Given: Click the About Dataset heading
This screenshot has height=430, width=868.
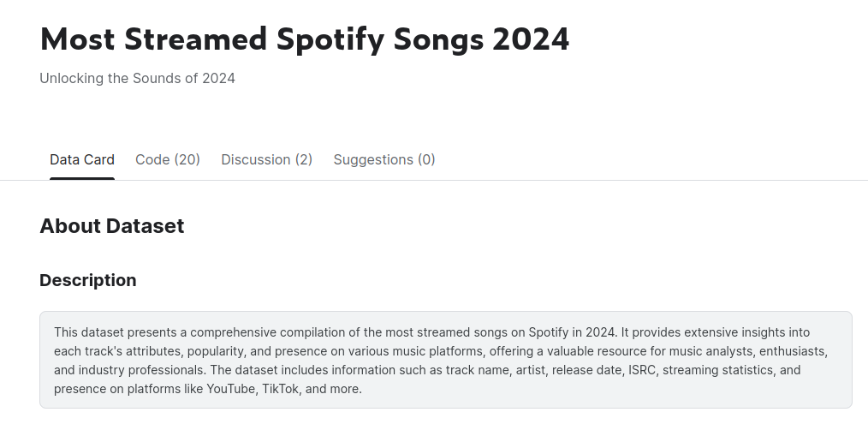Looking at the screenshot, I should (111, 226).
